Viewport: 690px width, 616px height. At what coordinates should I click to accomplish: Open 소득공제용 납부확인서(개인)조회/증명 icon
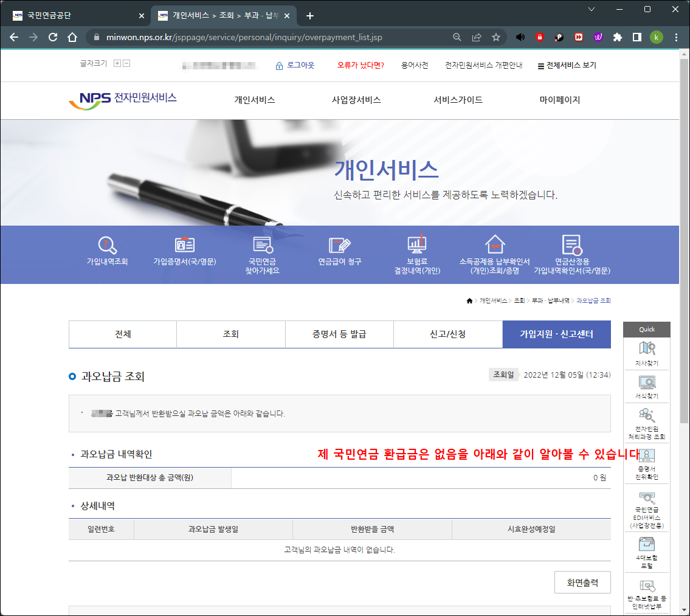click(495, 254)
